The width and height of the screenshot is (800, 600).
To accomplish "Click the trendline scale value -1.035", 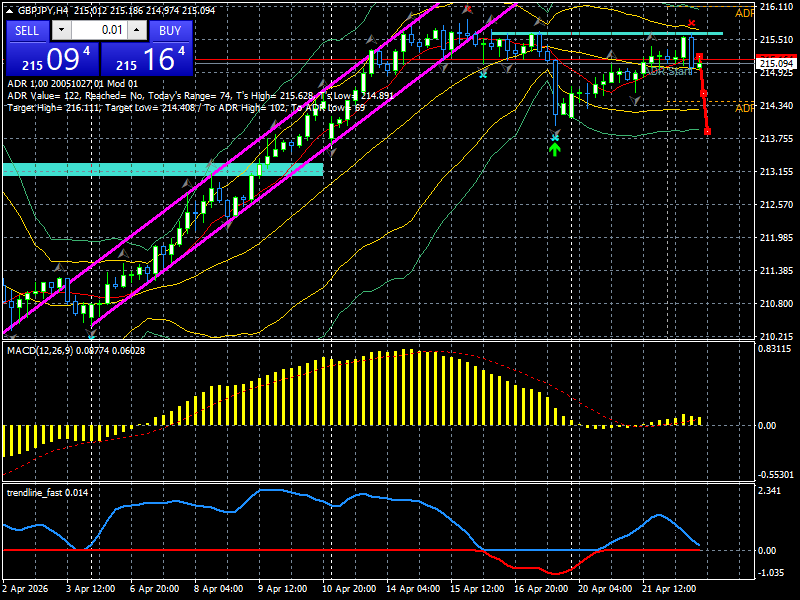I will coord(771,572).
